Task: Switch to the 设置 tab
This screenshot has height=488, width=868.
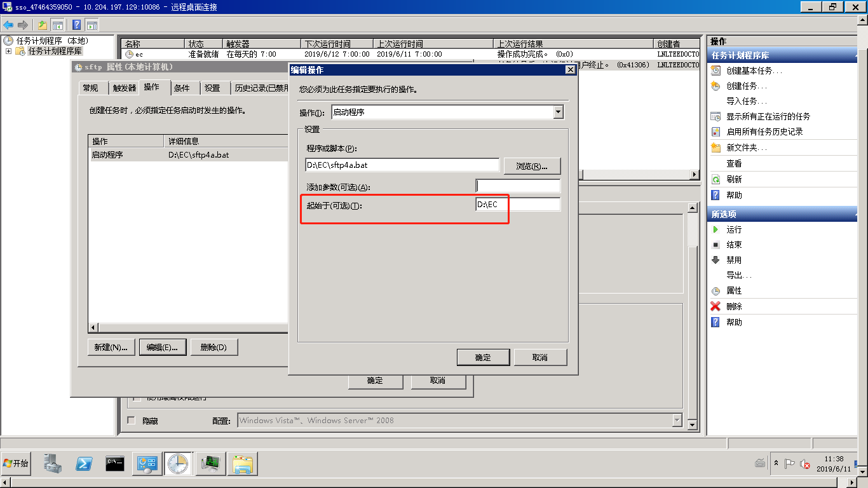Action: pyautogui.click(x=212, y=88)
